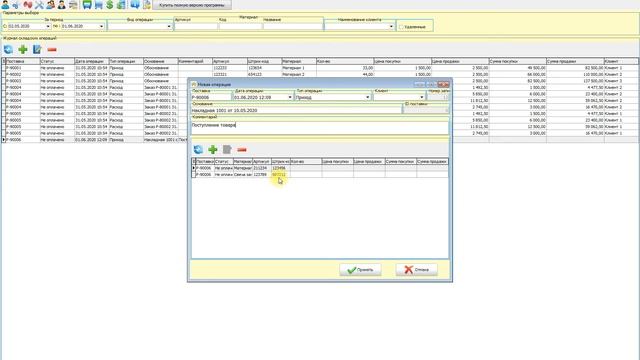The image size is (640, 360).
Task: Click the 'Принять' accept button
Action: 360,270
